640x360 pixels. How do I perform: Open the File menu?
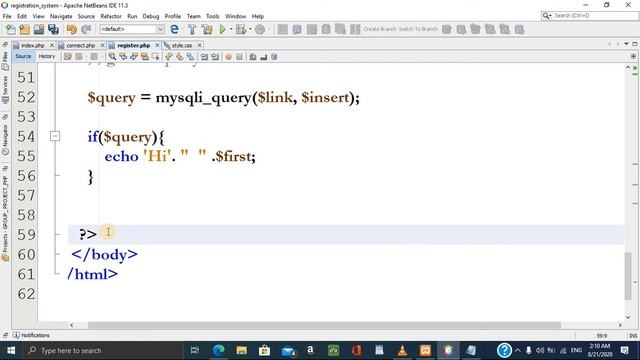(x=7, y=16)
